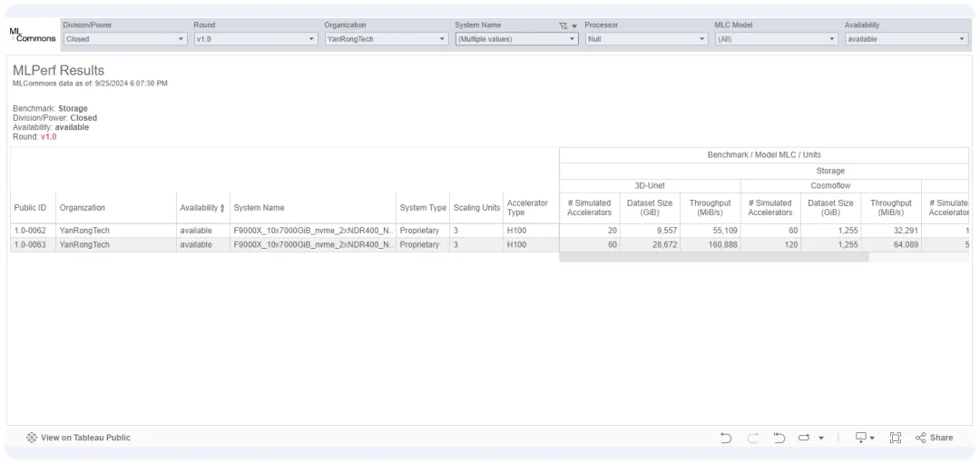Select the System Type column header
The image size is (980, 464).
423,208
